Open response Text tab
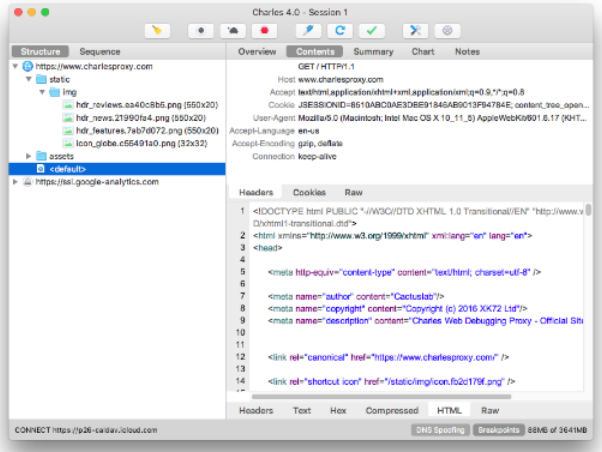 click(302, 411)
